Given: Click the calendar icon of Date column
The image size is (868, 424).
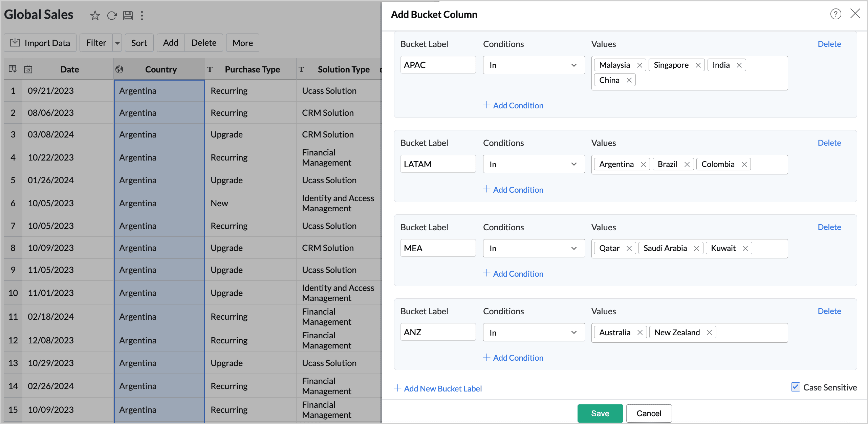Looking at the screenshot, I should [28, 69].
